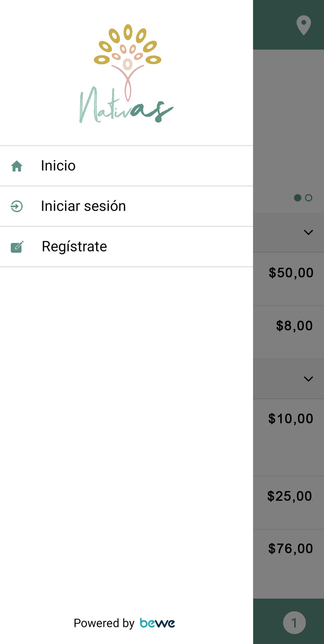Choose Regístrate from the drawer
This screenshot has height=644, width=324.
[x=126, y=247]
